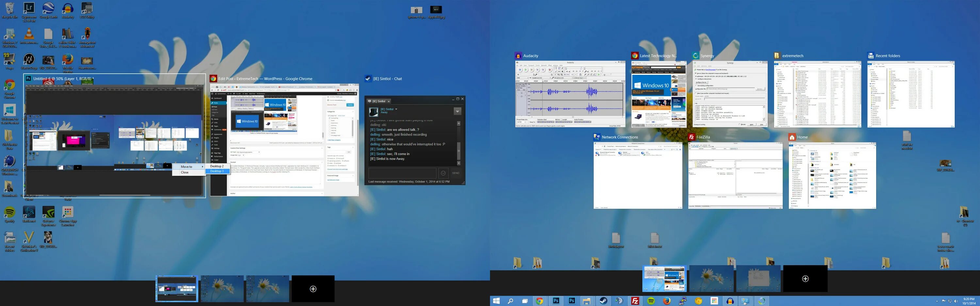Switch to Synergy window thumbnail

[730, 94]
